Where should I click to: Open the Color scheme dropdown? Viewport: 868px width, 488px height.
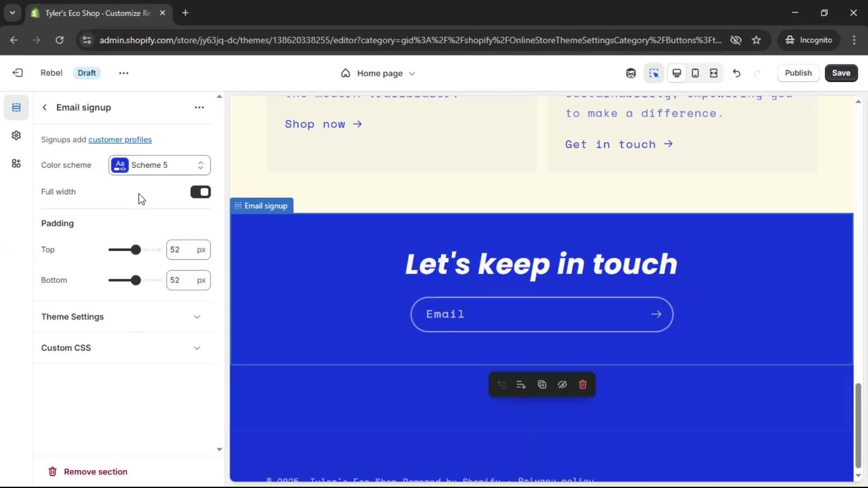pos(159,165)
